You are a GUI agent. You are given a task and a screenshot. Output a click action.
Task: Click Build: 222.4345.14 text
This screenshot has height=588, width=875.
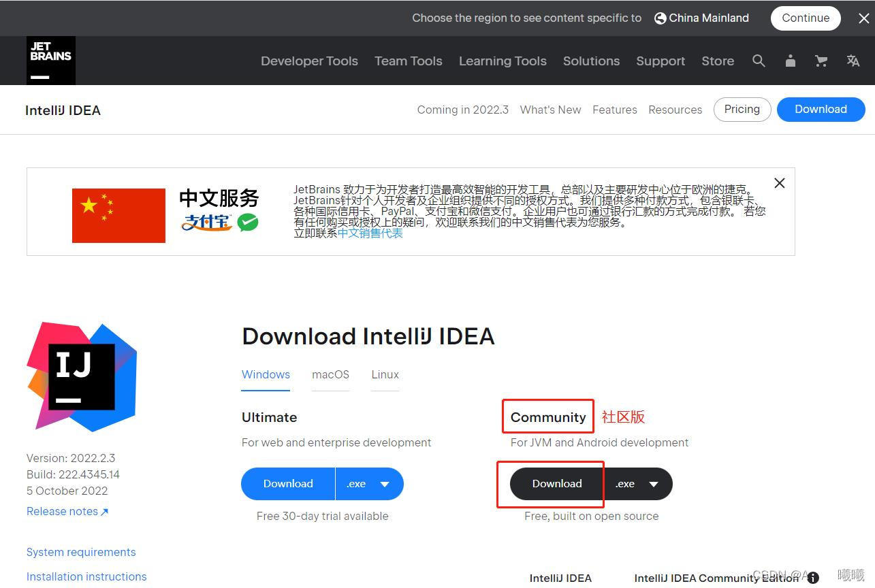point(73,474)
